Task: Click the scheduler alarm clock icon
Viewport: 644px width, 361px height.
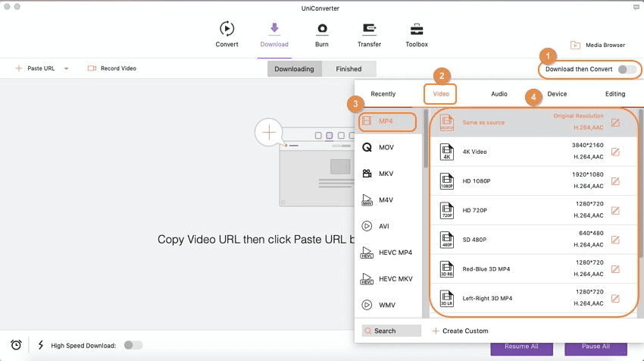Action: coord(16,345)
